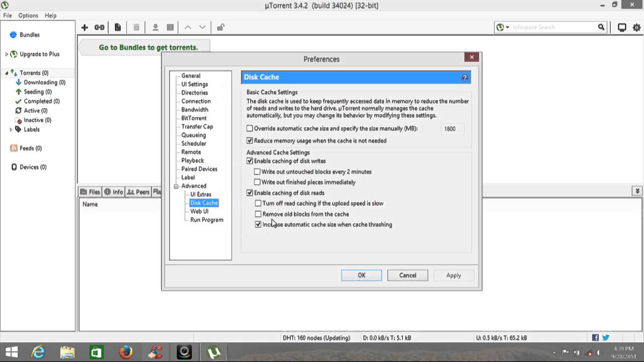644x362 pixels.
Task: Open the File menu
Action: [x=8, y=16]
